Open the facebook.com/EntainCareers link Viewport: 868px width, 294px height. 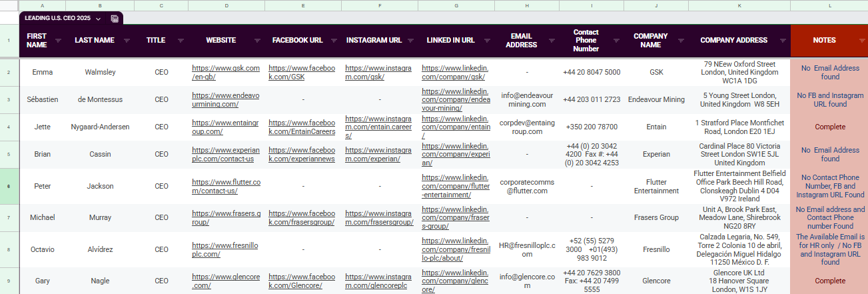[302, 127]
